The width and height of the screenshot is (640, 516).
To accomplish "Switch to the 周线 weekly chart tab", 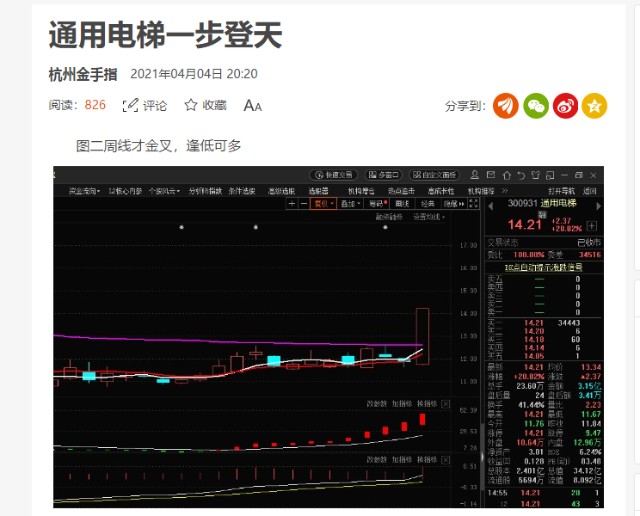I will [x=402, y=203].
